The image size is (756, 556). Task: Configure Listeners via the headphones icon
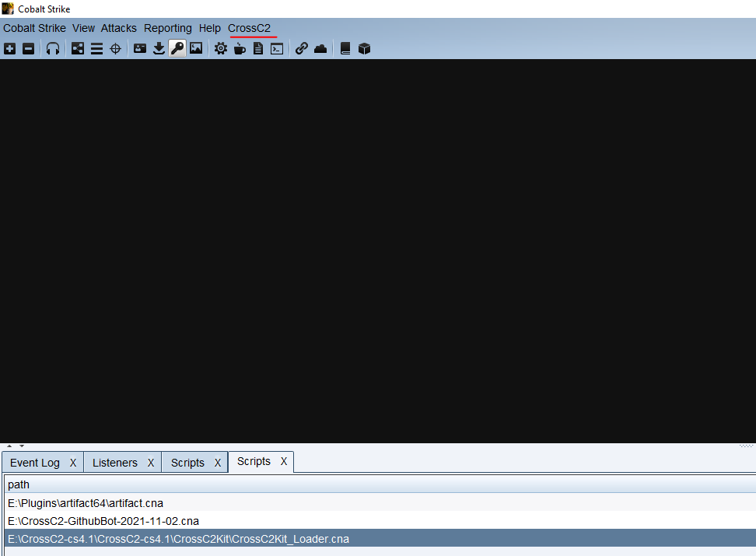pyautogui.click(x=53, y=48)
